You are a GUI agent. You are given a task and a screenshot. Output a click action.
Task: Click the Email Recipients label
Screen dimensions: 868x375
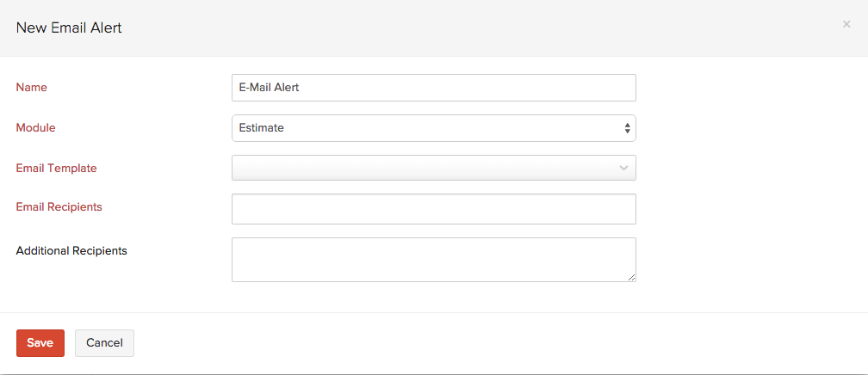click(59, 207)
